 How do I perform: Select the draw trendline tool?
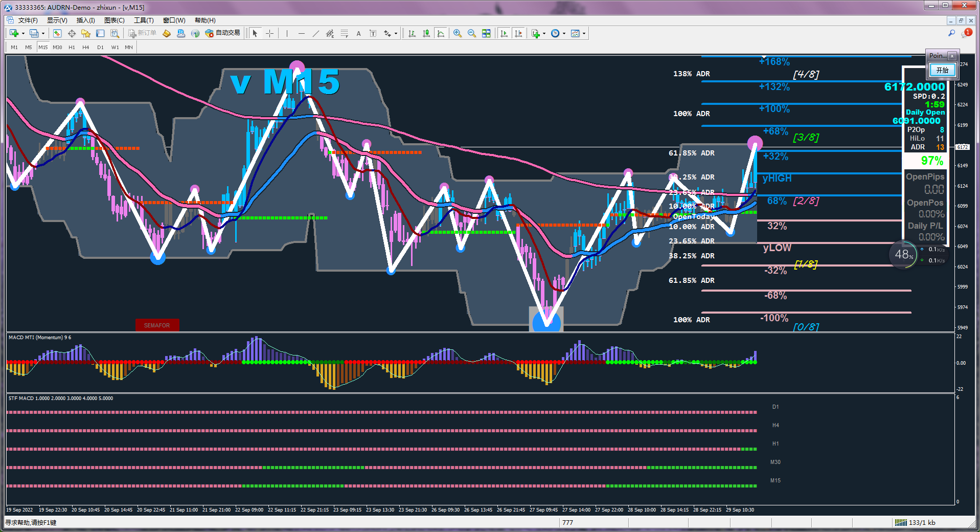[x=315, y=33]
